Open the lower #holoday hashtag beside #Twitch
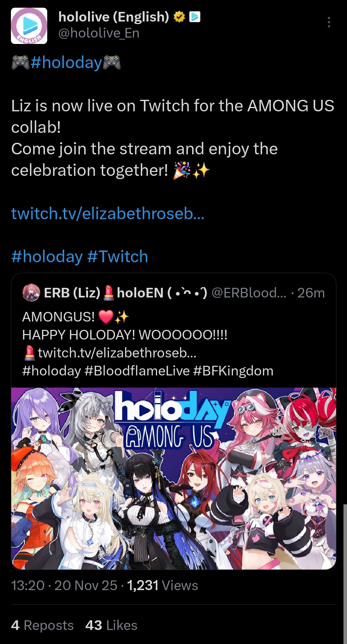 pos(47,257)
